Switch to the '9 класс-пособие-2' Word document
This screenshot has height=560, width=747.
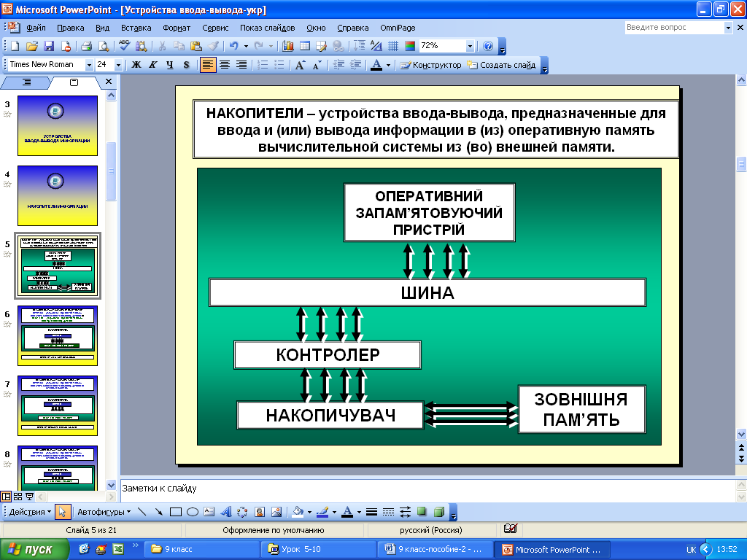coord(435,549)
